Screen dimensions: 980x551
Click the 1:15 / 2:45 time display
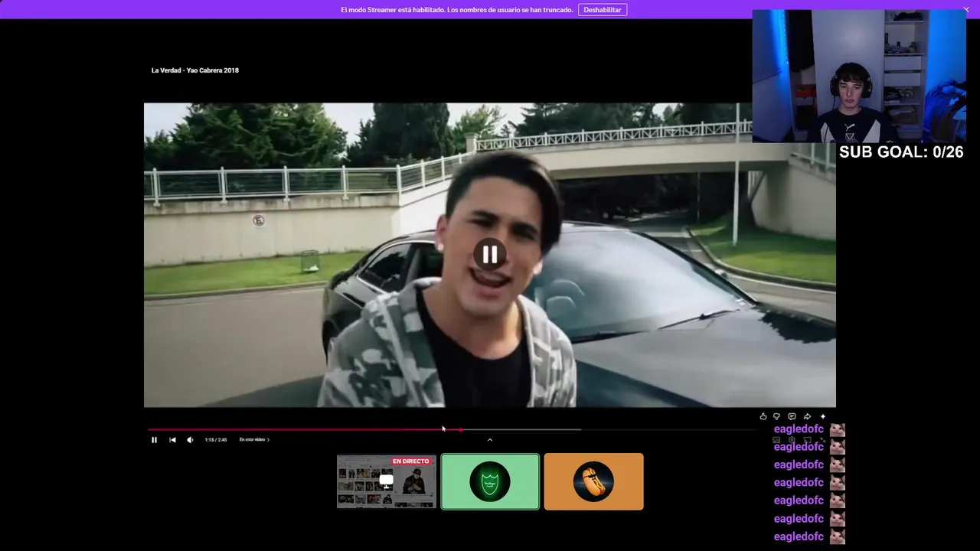pyautogui.click(x=216, y=440)
